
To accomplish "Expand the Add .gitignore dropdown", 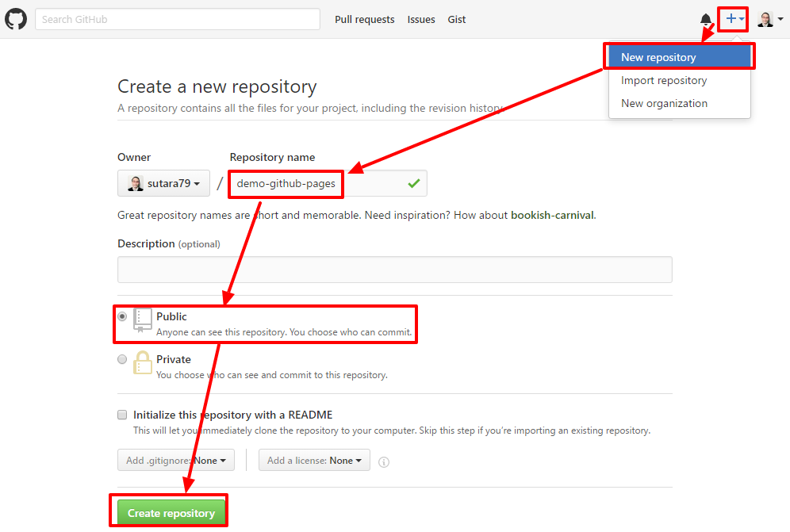I will tap(176, 460).
